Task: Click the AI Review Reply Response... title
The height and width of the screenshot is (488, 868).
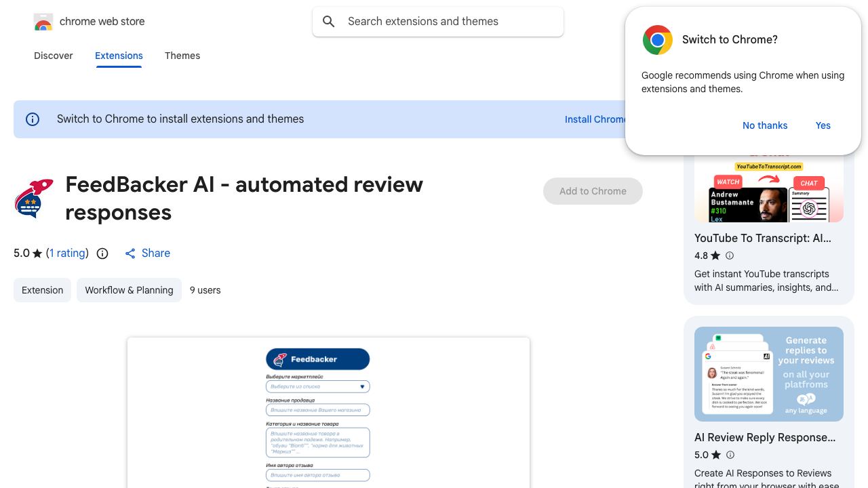Action: 765,438
